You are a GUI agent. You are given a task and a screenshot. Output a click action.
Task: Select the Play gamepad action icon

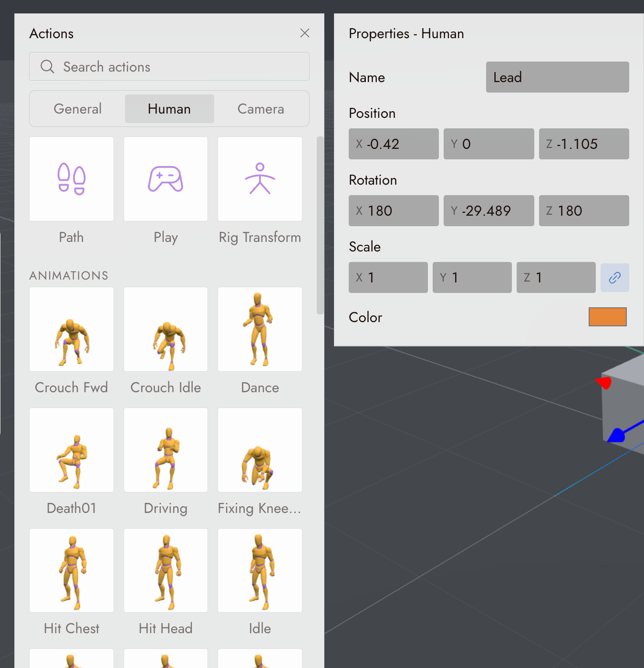166,179
